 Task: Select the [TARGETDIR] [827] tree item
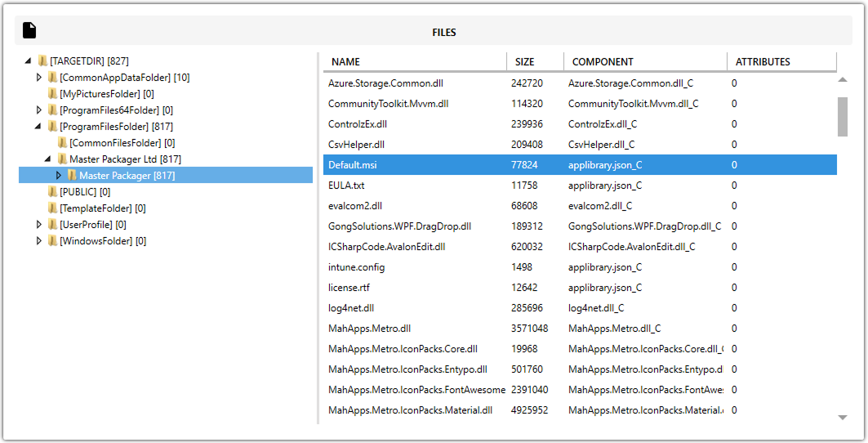tap(89, 61)
